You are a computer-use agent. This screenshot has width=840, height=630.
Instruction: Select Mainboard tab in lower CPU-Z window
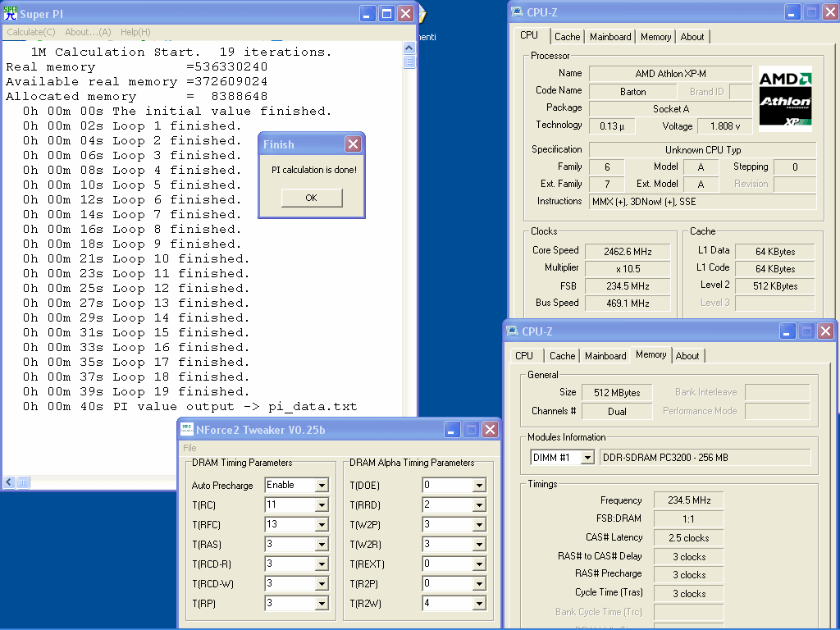coord(605,356)
